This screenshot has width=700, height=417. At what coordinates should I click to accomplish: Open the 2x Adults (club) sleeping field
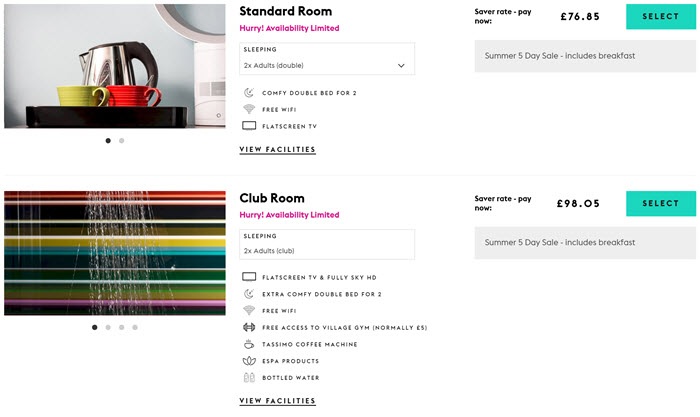pyautogui.click(x=327, y=244)
